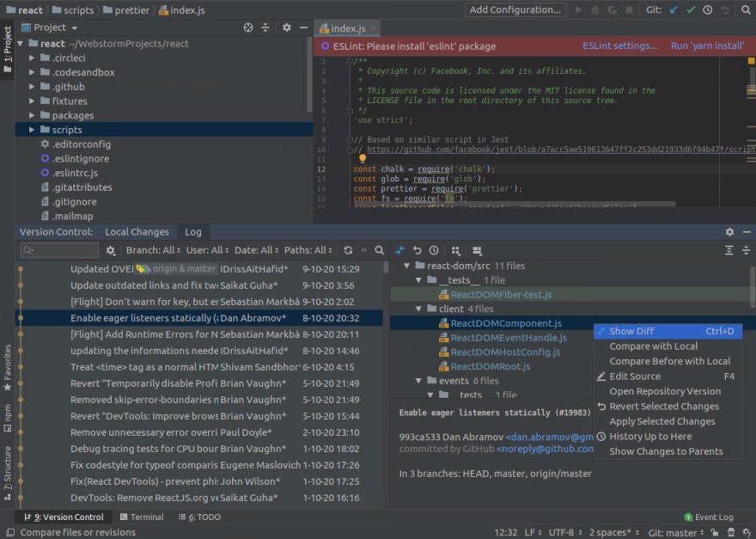Screen dimensions: 756x539
Task: Select commit 'Fix codestyle for typeof comparis'
Action: [199, 465]
